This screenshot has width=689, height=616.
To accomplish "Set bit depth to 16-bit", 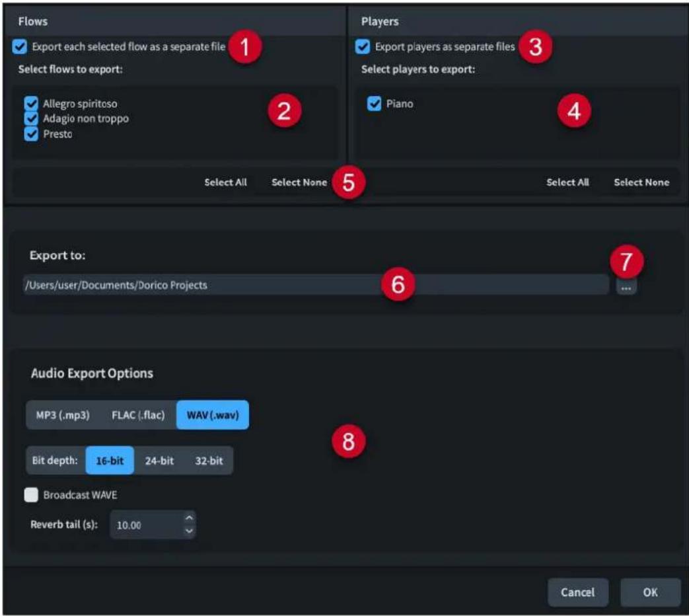I will 110,461.
